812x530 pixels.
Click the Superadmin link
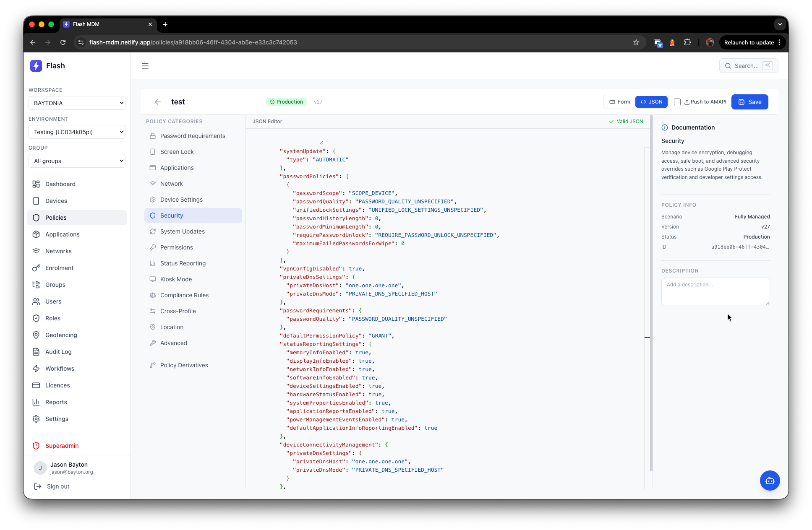coord(62,446)
